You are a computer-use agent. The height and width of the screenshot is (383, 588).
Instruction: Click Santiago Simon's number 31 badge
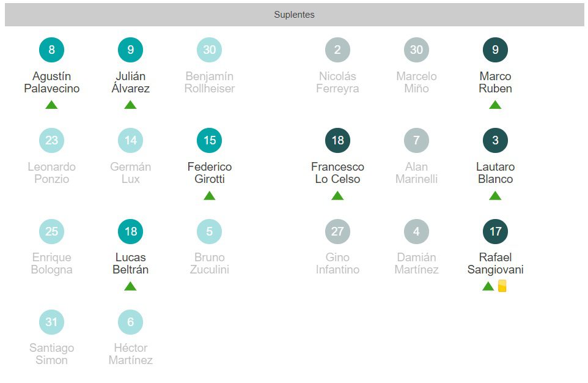pos(51,322)
